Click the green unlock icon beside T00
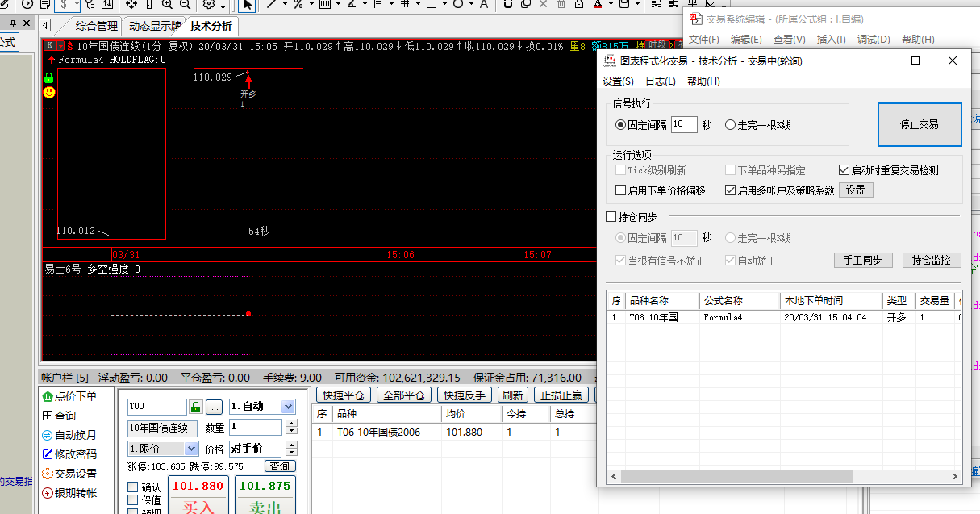The height and width of the screenshot is (514, 980). point(195,407)
